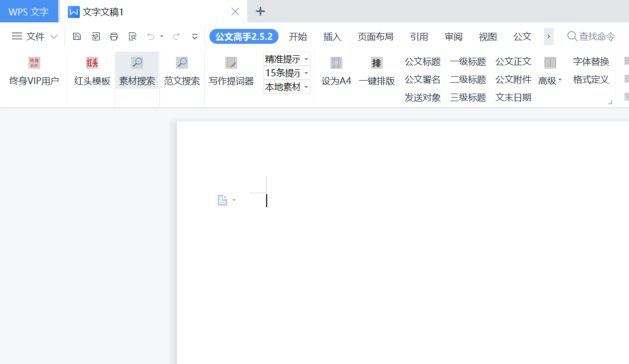Click the 设为A4 page icon

pos(336,63)
